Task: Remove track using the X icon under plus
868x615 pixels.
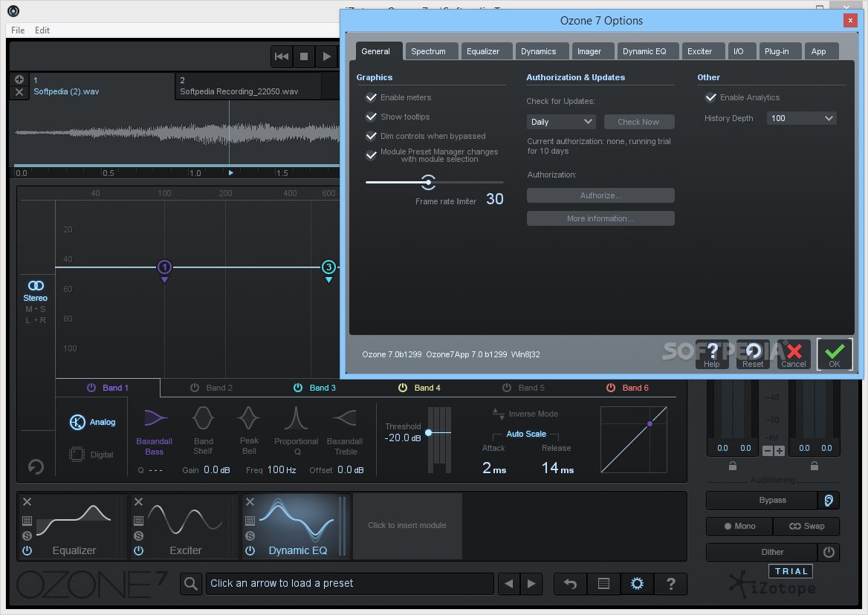Action: pyautogui.click(x=19, y=92)
